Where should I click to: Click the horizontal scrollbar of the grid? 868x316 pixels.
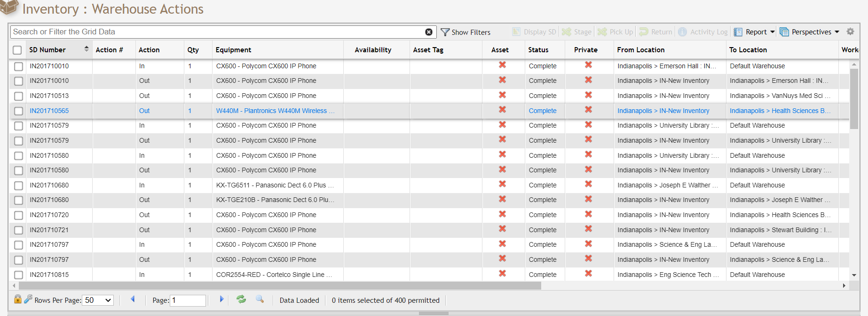point(280,286)
